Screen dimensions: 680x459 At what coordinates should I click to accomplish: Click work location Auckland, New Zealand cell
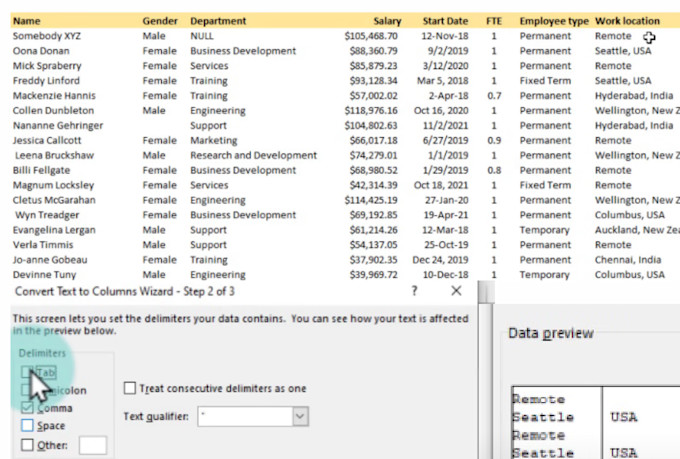(x=637, y=230)
